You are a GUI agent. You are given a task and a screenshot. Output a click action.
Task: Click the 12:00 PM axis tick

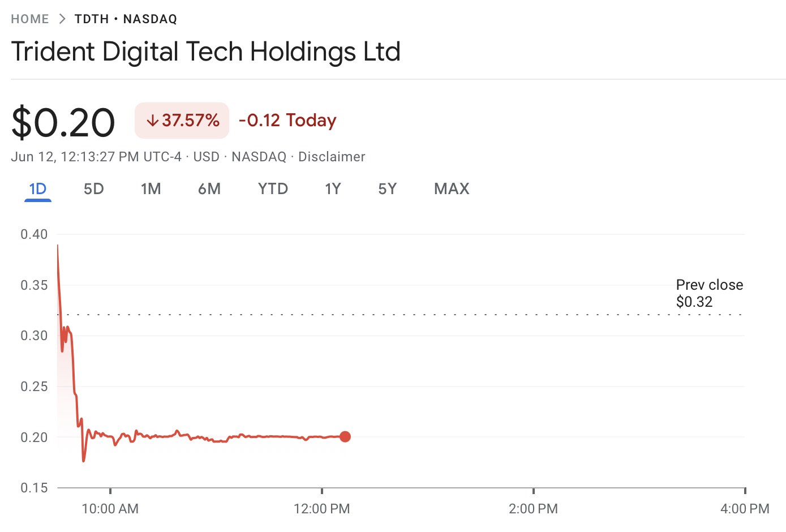coord(322,491)
